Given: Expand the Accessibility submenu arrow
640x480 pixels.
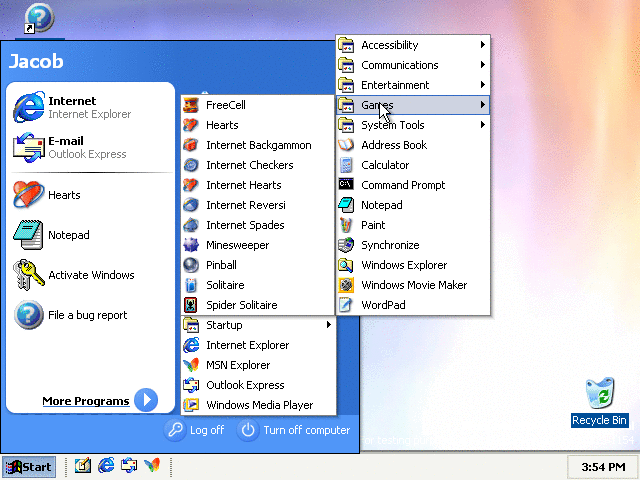Looking at the screenshot, I should click(482, 44).
